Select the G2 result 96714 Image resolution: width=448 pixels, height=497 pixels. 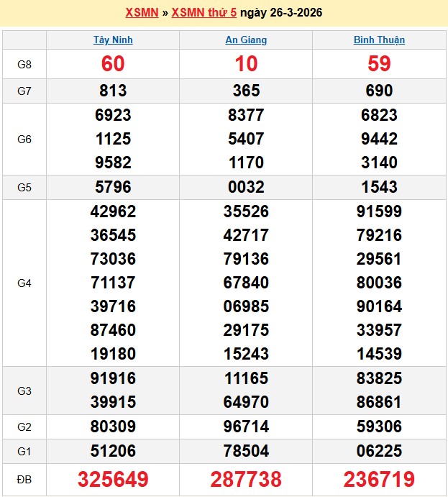click(246, 427)
